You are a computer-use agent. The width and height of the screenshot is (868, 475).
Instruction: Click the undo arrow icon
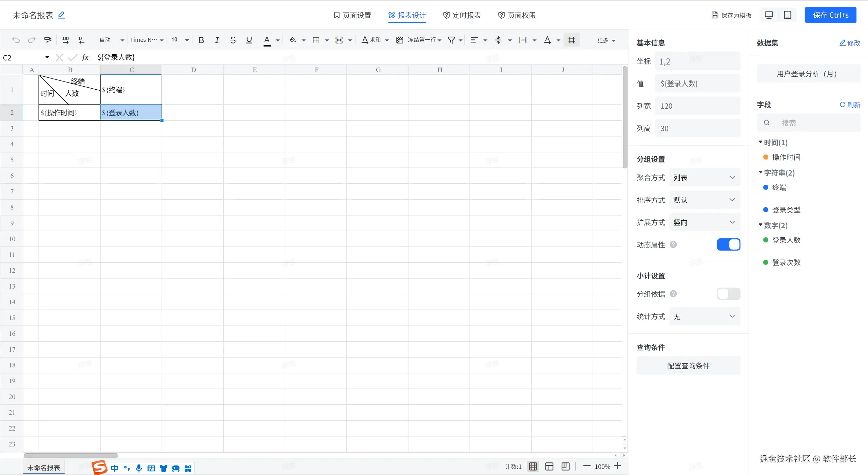coord(16,40)
